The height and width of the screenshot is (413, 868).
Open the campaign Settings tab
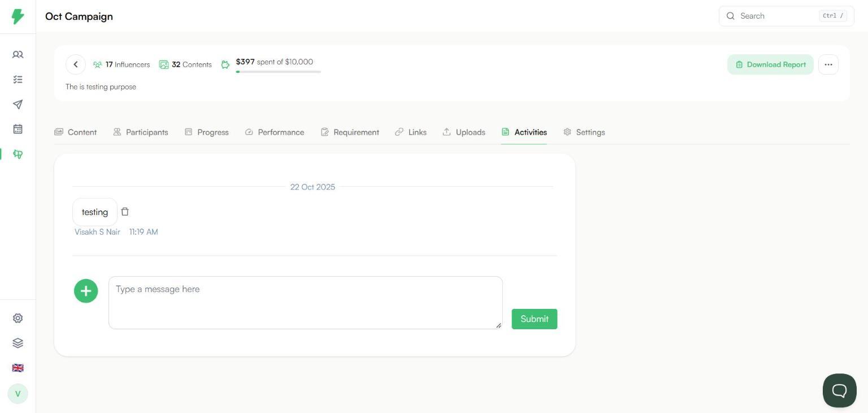[x=584, y=132]
